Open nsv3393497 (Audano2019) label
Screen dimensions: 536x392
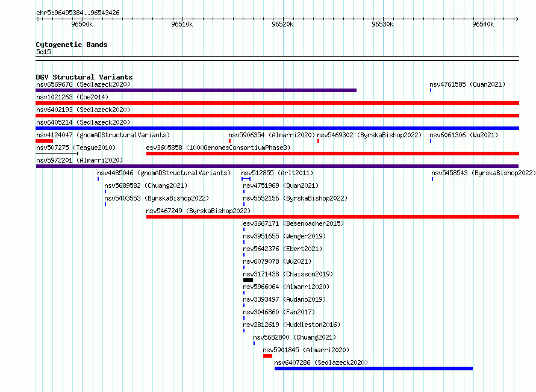click(x=284, y=299)
